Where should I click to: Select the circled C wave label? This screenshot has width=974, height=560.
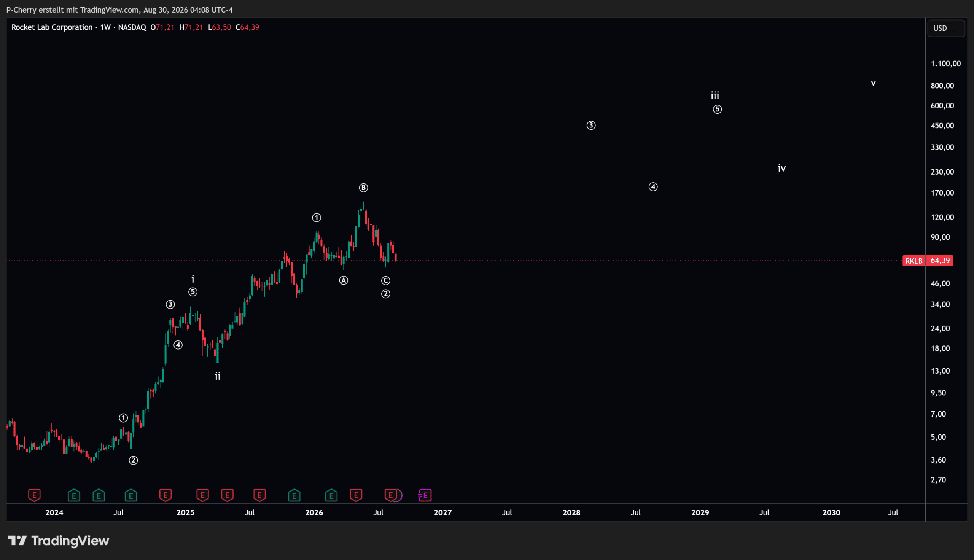point(386,281)
